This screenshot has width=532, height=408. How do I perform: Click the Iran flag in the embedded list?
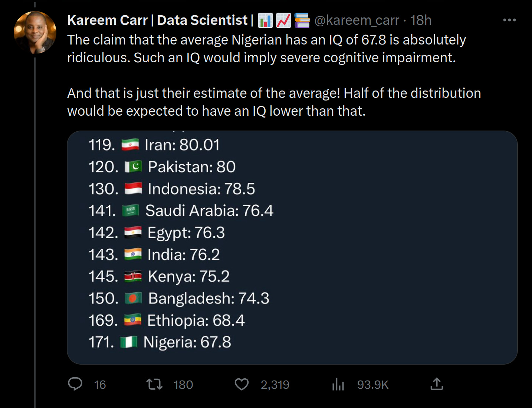pyautogui.click(x=131, y=145)
